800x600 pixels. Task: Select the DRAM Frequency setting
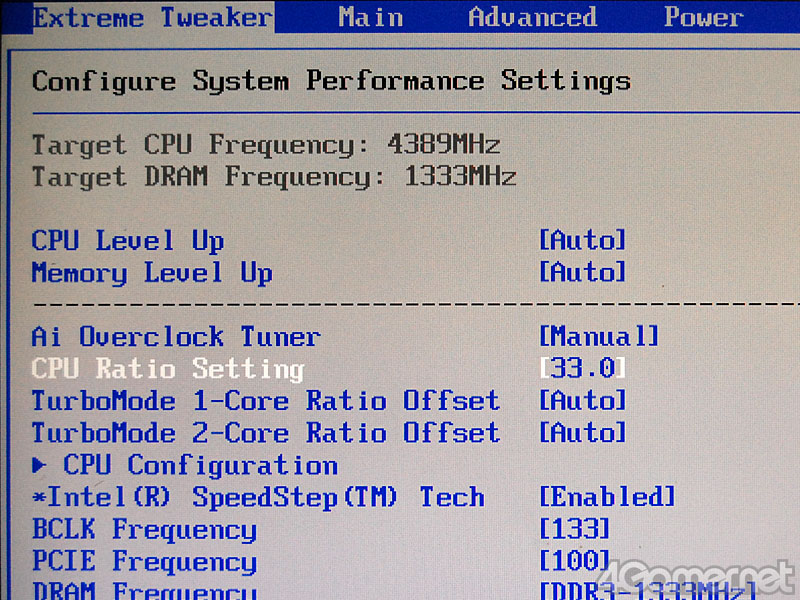coord(144,590)
